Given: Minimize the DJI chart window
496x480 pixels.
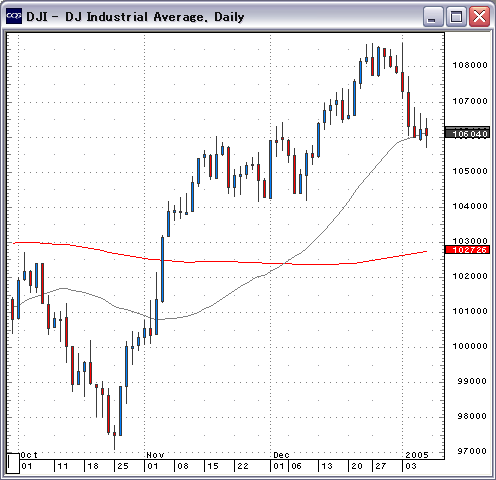Looking at the screenshot, I should pyautogui.click(x=433, y=16).
